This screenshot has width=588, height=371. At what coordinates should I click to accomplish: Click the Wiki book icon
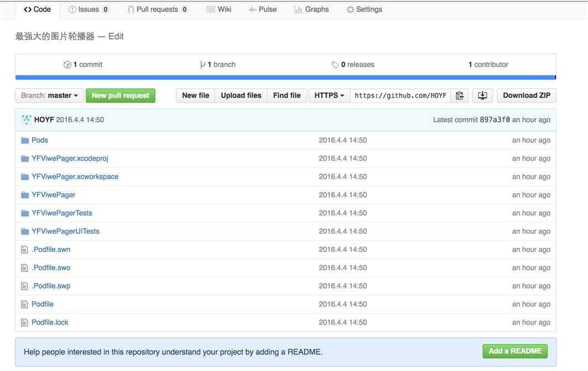[211, 10]
